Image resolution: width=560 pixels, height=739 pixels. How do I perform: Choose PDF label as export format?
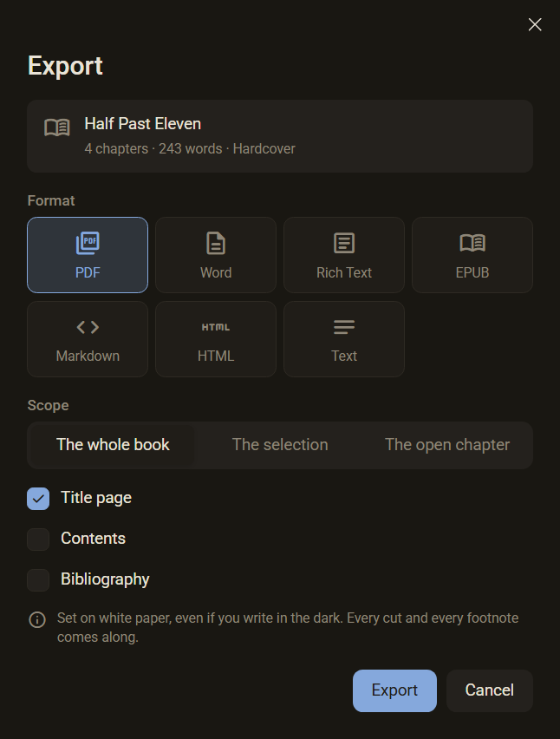pos(88,272)
